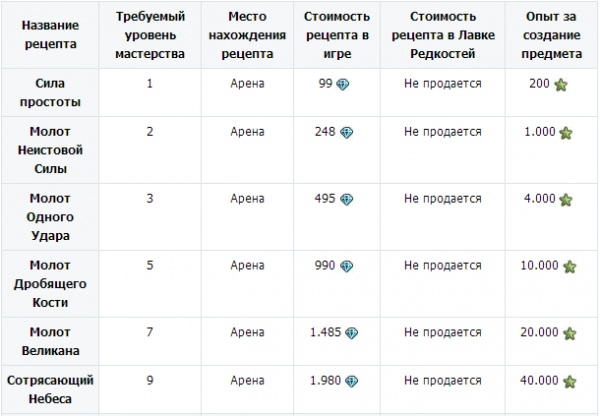Click the diamond icon beside 1.485

351,333
